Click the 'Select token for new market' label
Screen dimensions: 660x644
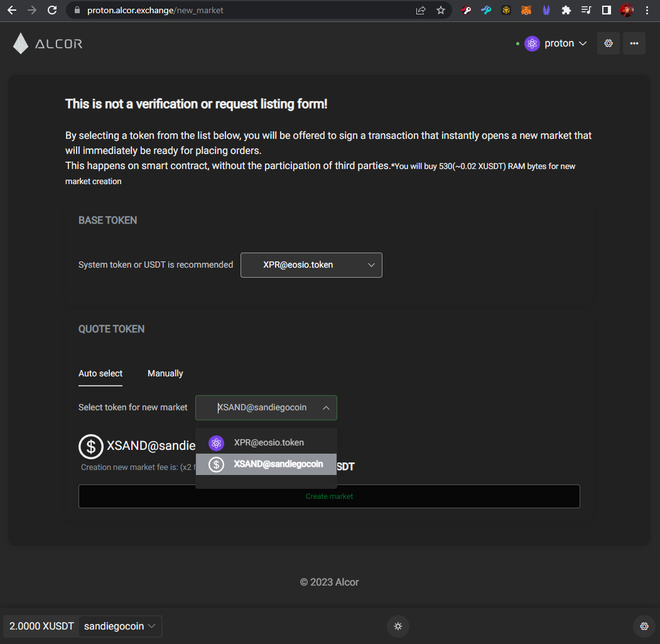coord(133,407)
